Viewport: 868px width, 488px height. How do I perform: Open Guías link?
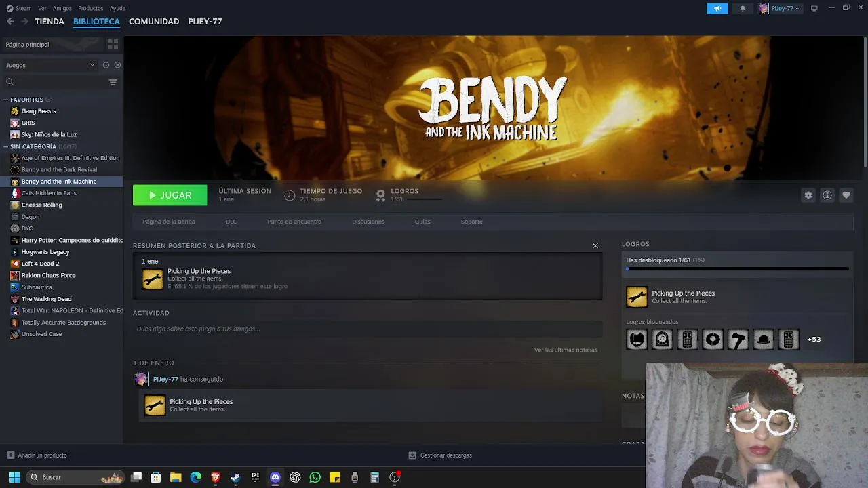(422, 222)
